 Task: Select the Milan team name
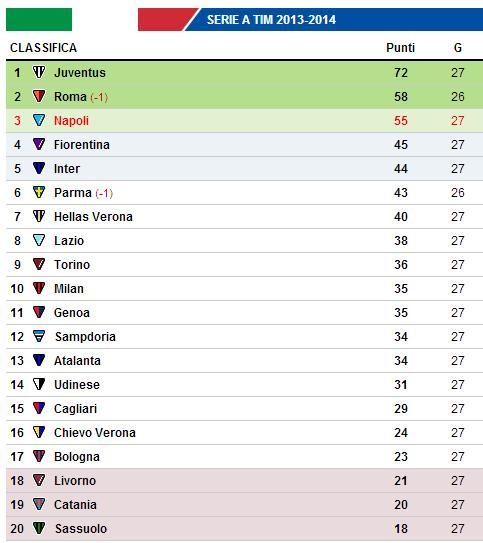point(69,288)
